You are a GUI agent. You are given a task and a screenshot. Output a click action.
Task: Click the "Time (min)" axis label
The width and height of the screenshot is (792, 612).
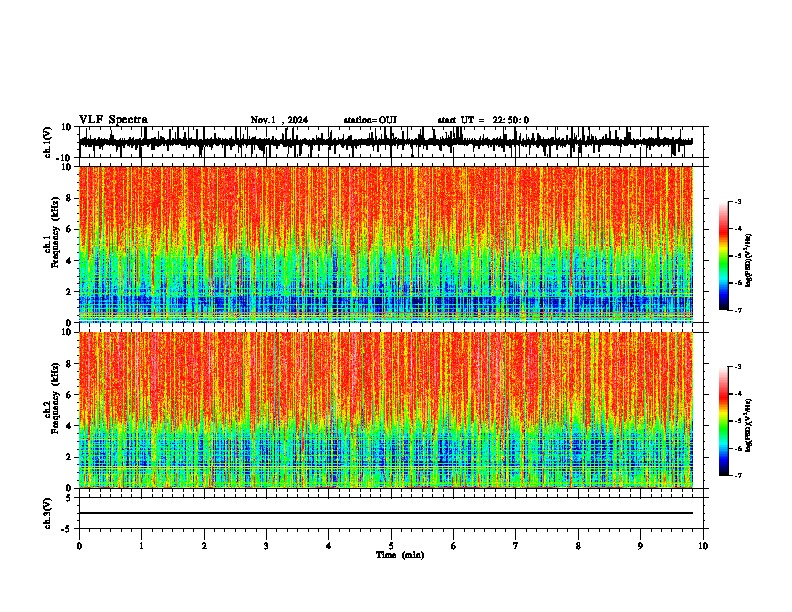[x=400, y=554]
